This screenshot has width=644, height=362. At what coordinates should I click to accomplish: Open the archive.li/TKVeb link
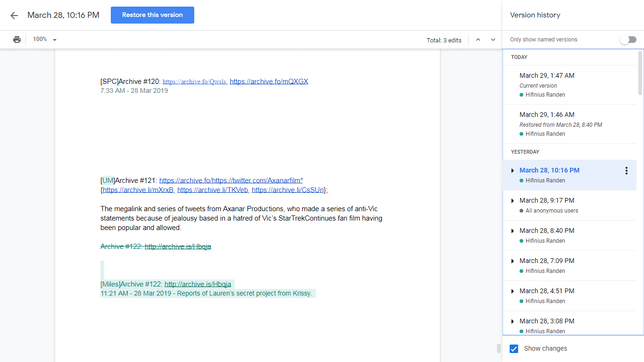point(213,190)
